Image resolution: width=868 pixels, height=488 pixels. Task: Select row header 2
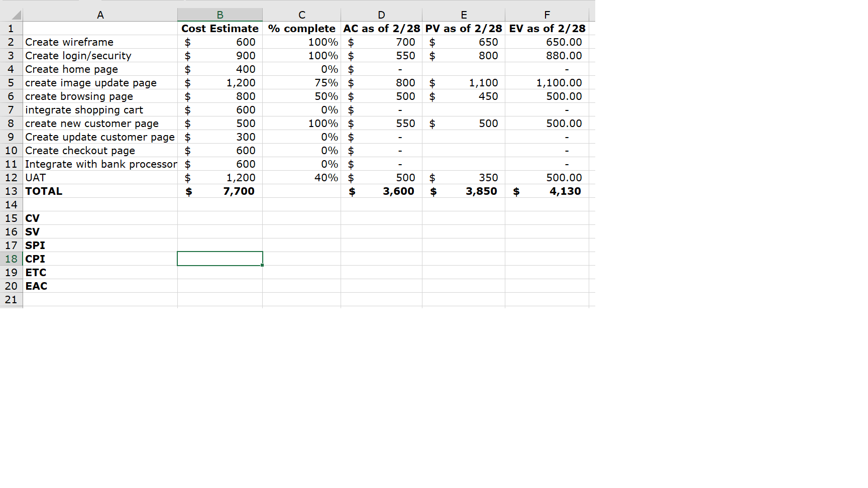point(11,42)
